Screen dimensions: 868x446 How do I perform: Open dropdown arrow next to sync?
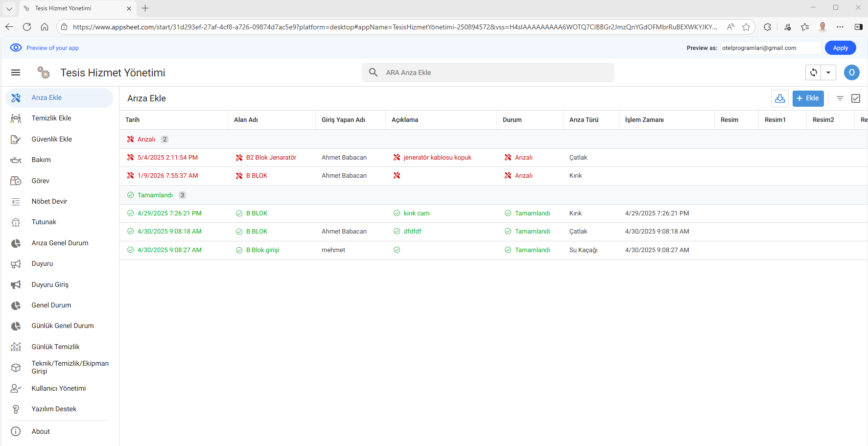[x=828, y=72]
